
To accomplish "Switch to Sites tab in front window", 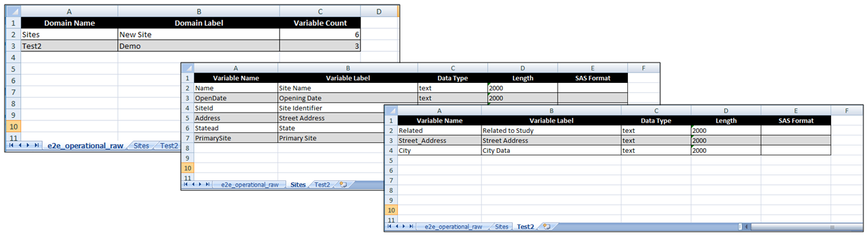I will coord(502,226).
